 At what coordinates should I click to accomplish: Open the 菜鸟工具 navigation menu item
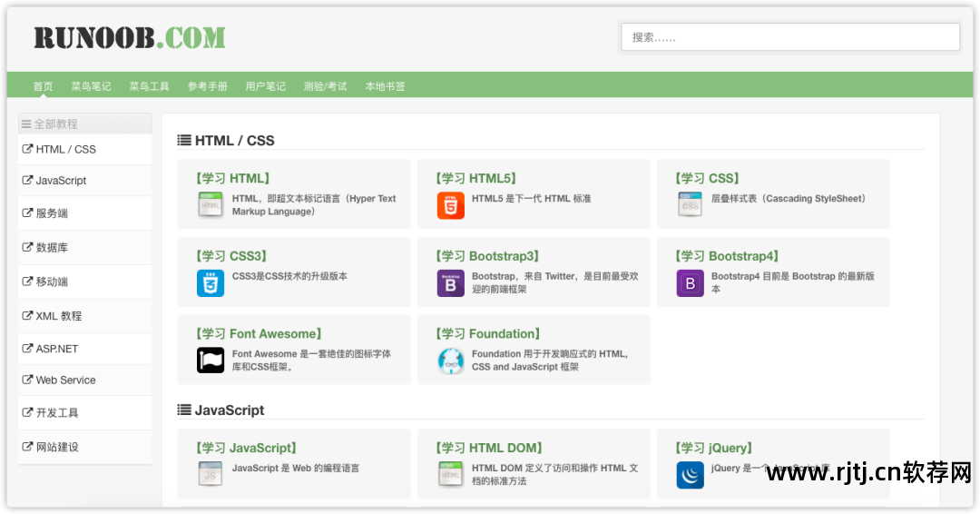pyautogui.click(x=149, y=86)
